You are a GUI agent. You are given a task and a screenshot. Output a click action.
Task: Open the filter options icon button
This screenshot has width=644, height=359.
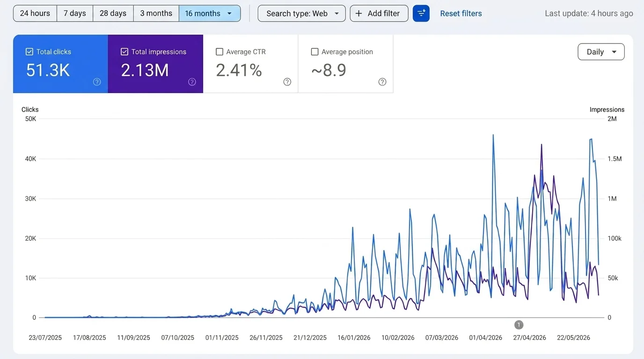point(421,14)
